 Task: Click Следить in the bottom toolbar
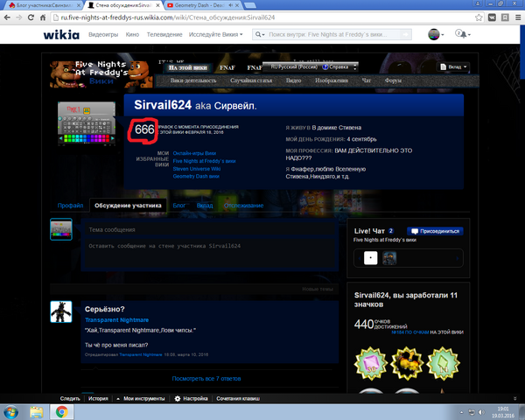(70, 399)
